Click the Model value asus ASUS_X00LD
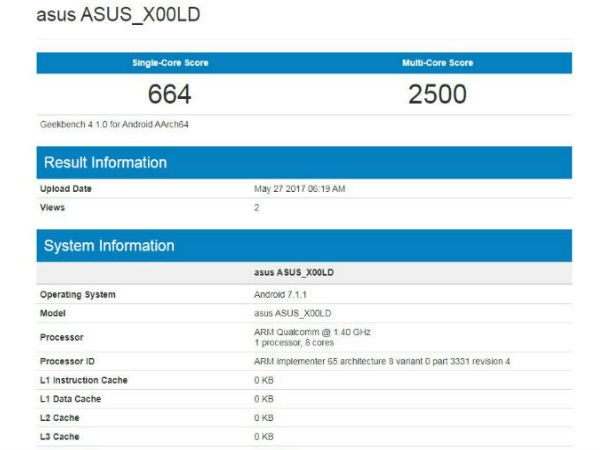The height and width of the screenshot is (450, 600). [x=293, y=313]
